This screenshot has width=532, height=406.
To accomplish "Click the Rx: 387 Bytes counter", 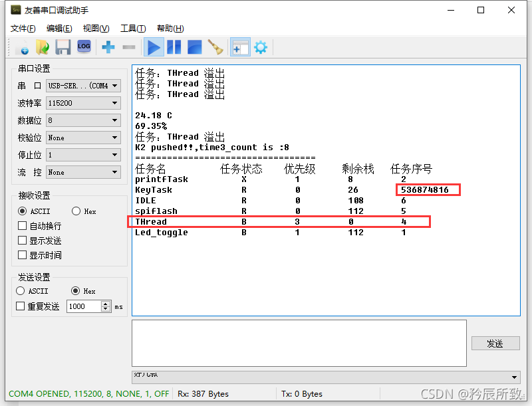I will [203, 394].
